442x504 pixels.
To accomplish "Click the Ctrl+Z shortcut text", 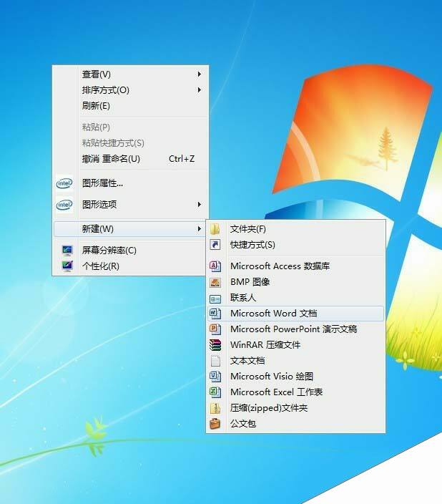I will [182, 159].
